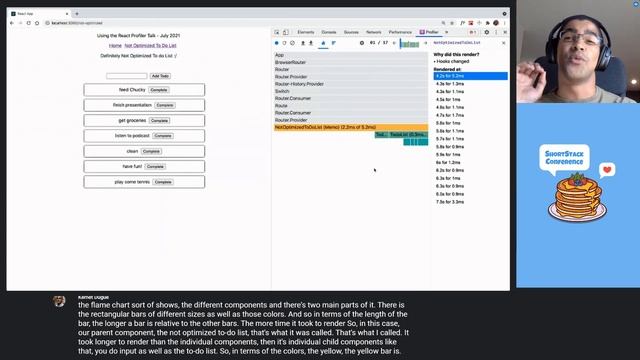This screenshot has height=360, width=640.
Task: Complete the get groceries todo
Action: (160, 121)
